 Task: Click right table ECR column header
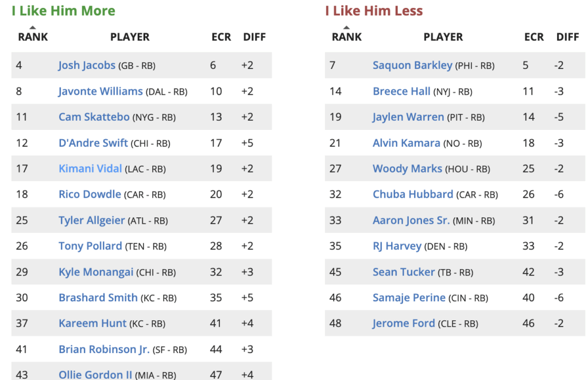coord(533,37)
